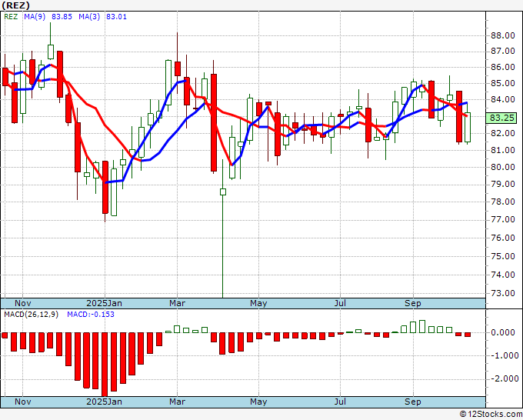Viewport: 523px width, 420px height.
Task: Click Mar on the MACD time axis
Action: (177, 402)
